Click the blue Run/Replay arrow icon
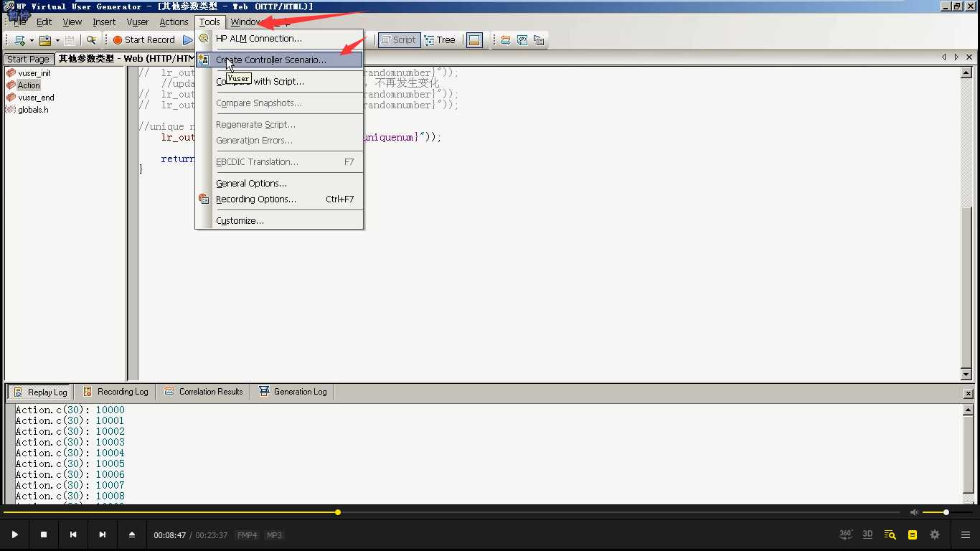980x551 pixels. (x=187, y=40)
